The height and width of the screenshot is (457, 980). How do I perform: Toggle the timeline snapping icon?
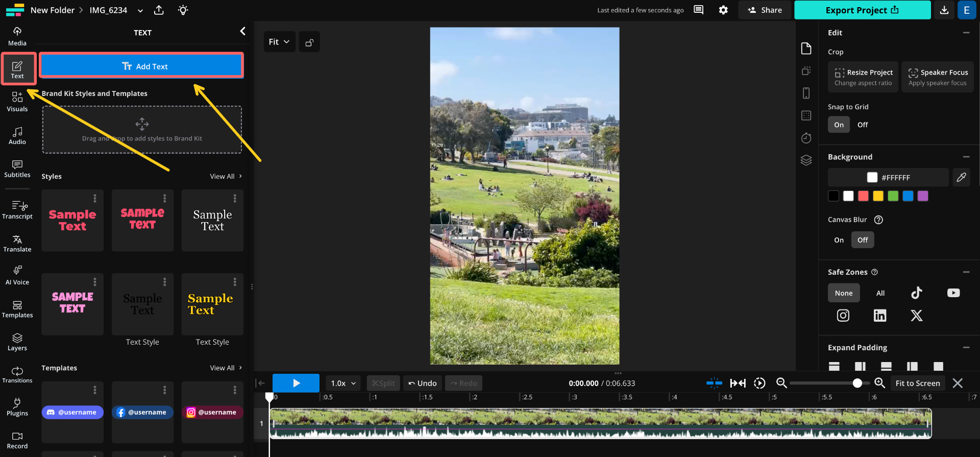714,383
